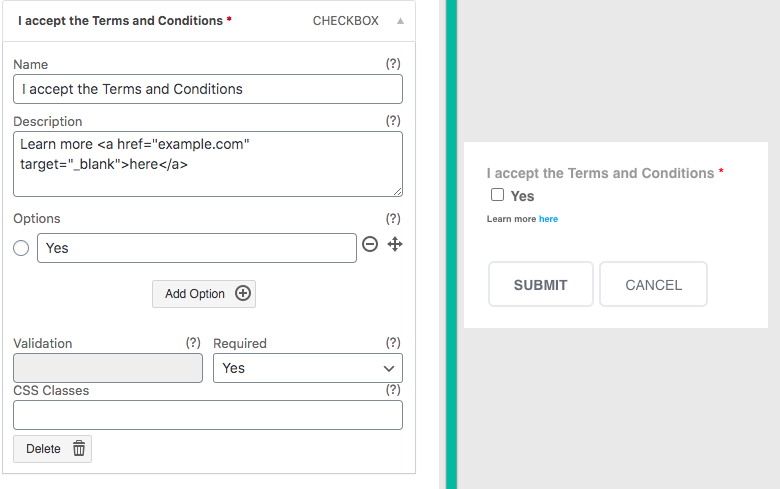This screenshot has height=489, width=780.
Task: Open the help tooltip for Options
Action: 393,218
